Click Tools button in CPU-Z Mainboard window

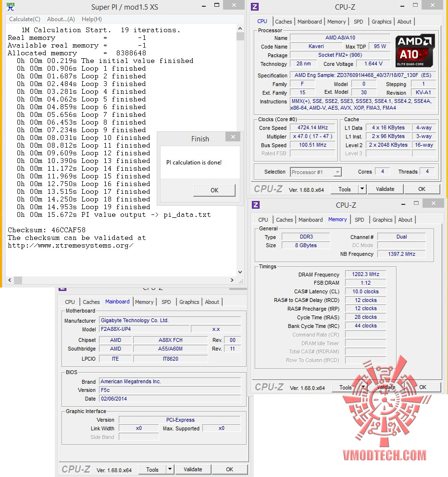coord(152,470)
